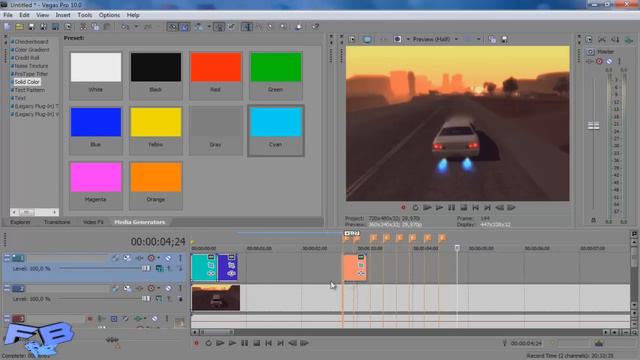640x360 pixels.
Task: Stop playback in timeline transport bar
Action: coord(256,343)
